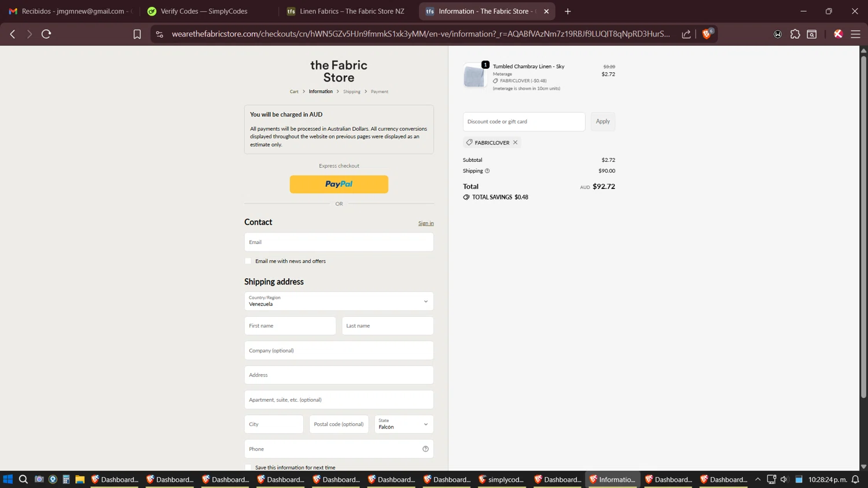Go to Cart in the breadcrumb
The image size is (868, 488).
point(294,91)
